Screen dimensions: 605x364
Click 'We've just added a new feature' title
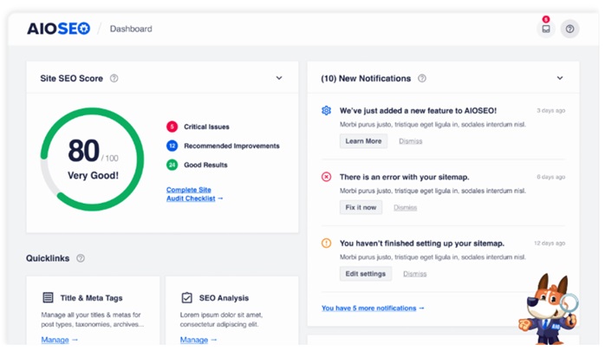[418, 111]
